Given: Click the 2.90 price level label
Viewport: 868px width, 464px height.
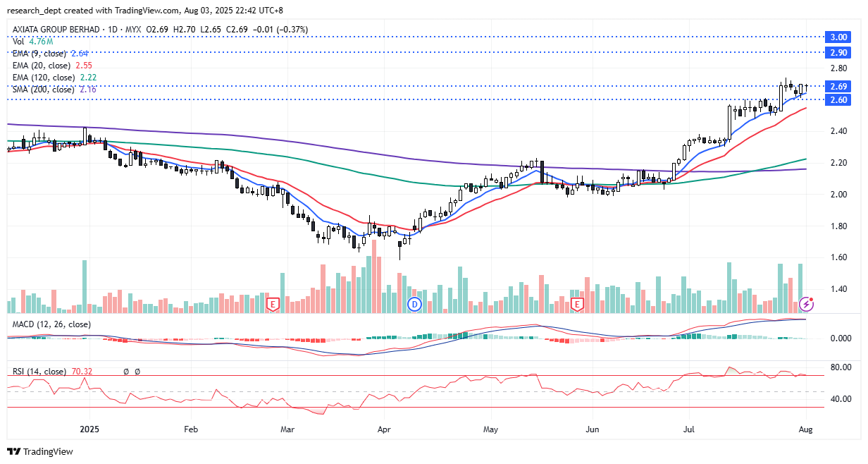Looking at the screenshot, I should tap(838, 53).
